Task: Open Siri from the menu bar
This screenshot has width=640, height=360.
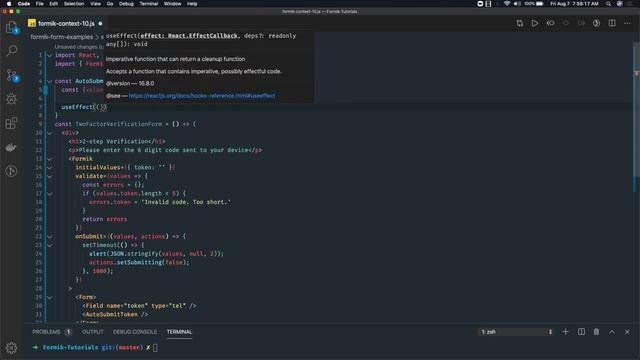Action: pos(620,4)
